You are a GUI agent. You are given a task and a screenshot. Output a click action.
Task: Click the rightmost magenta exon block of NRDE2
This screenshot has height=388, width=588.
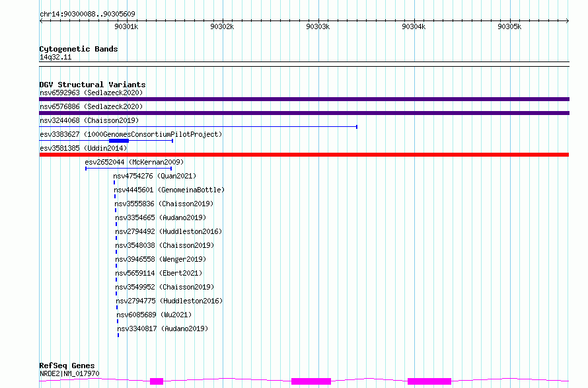[x=429, y=381]
